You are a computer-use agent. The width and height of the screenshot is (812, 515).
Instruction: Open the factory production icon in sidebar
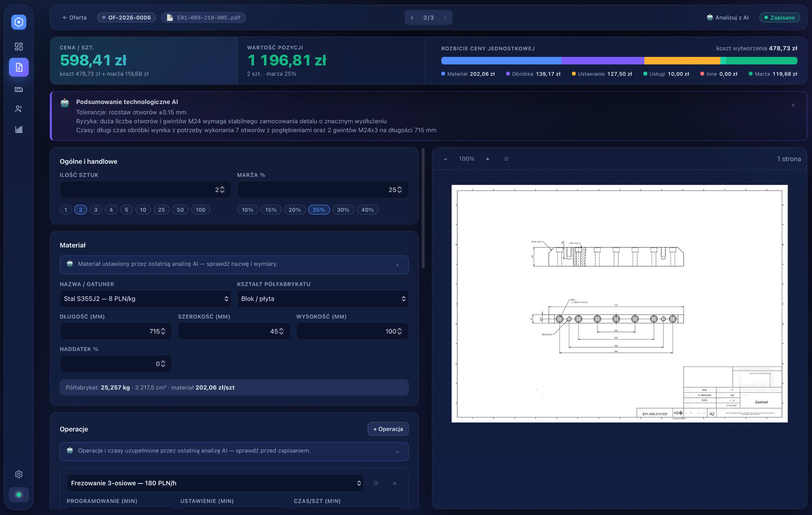pos(19,89)
